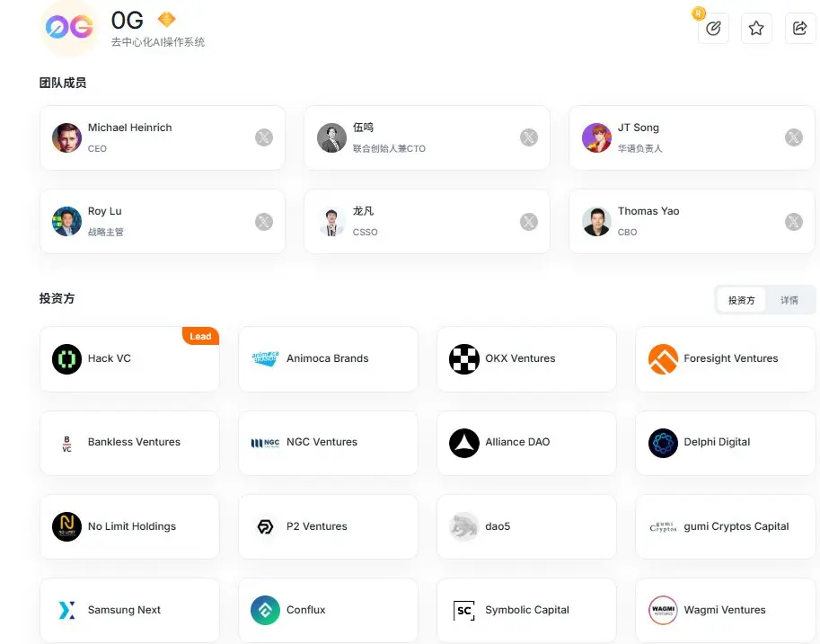The height and width of the screenshot is (644, 820).
Task: Open the No Limit Holdings investor name
Action: point(132,526)
